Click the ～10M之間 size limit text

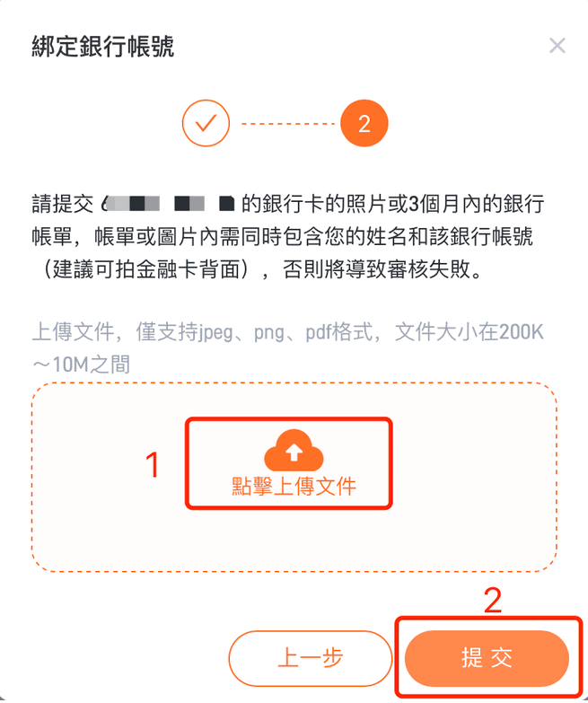(81, 365)
